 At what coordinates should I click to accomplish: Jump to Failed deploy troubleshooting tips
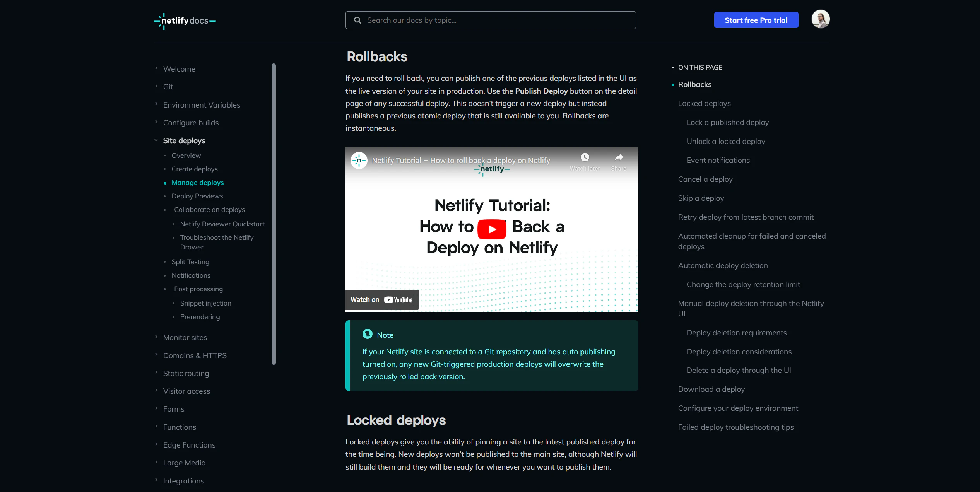(x=735, y=427)
